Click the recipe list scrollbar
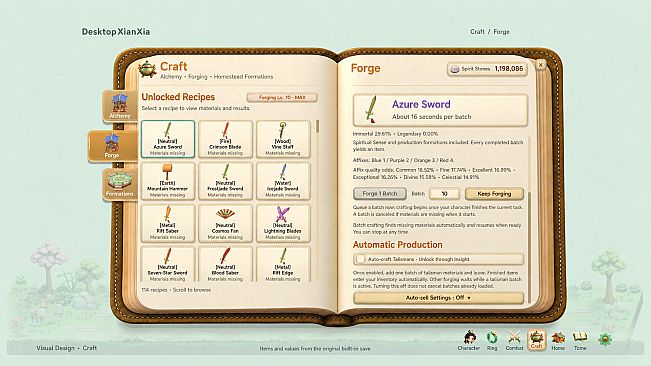Image resolution: width=651 pixels, height=366 pixels. coord(318,127)
